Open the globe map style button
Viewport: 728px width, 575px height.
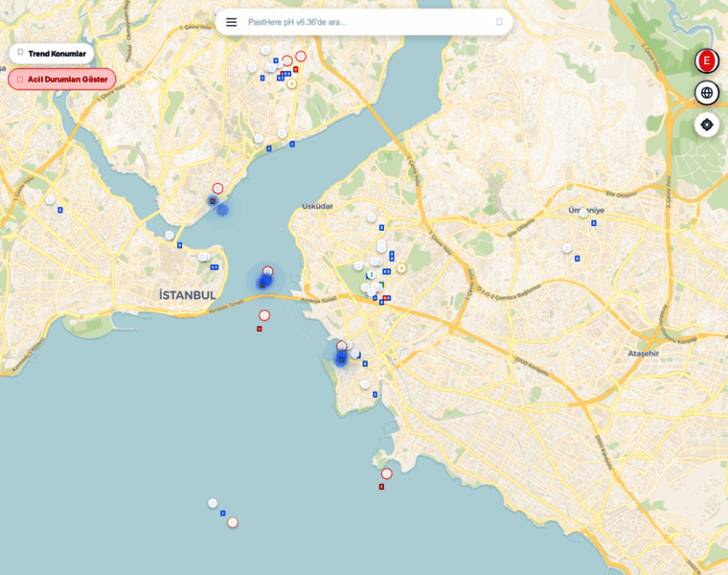coord(707,93)
